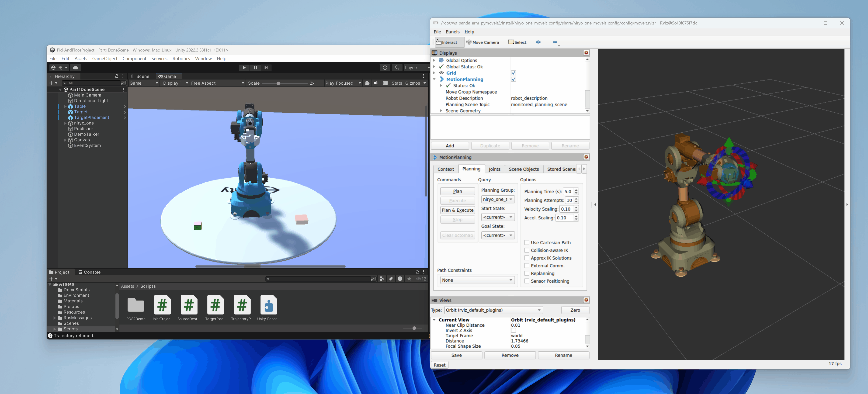Open the Planning Group dropdown
Viewport: 868px width, 394px height.
pyautogui.click(x=498, y=199)
